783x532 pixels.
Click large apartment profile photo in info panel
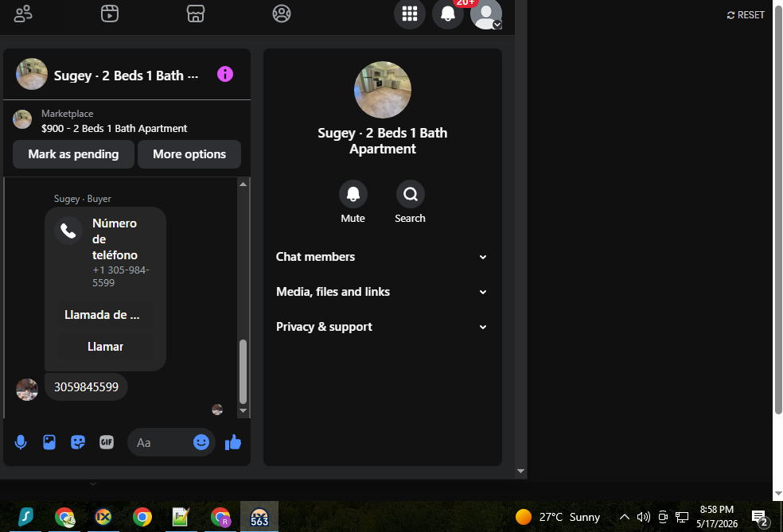(x=383, y=90)
